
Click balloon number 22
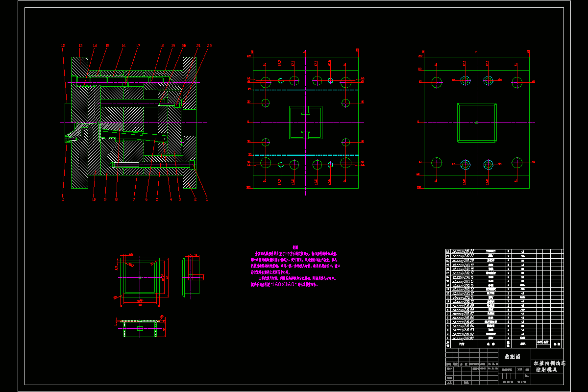point(209,46)
